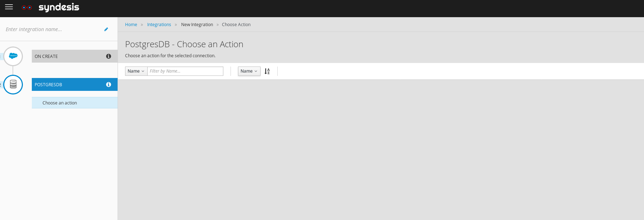The width and height of the screenshot is (644, 220).
Task: Click the pencil edit name icon
Action: [x=106, y=29]
